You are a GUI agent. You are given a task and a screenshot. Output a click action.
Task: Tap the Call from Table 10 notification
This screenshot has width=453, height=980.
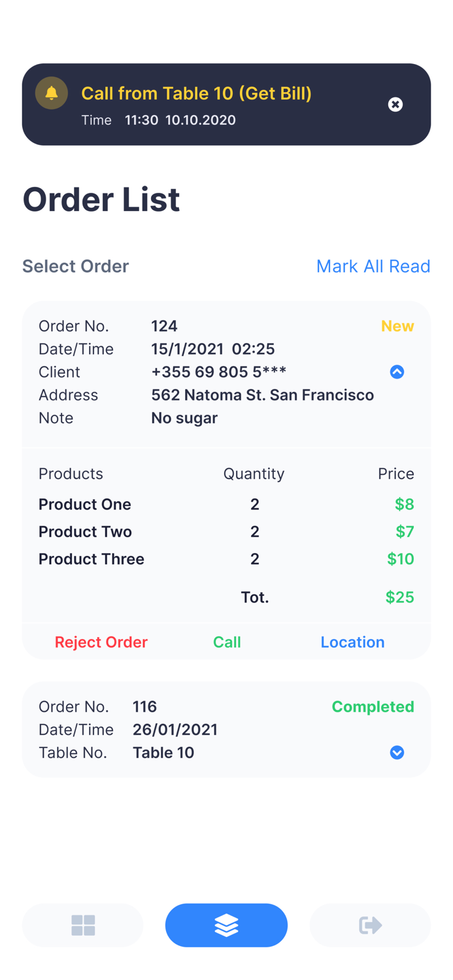coord(196,93)
